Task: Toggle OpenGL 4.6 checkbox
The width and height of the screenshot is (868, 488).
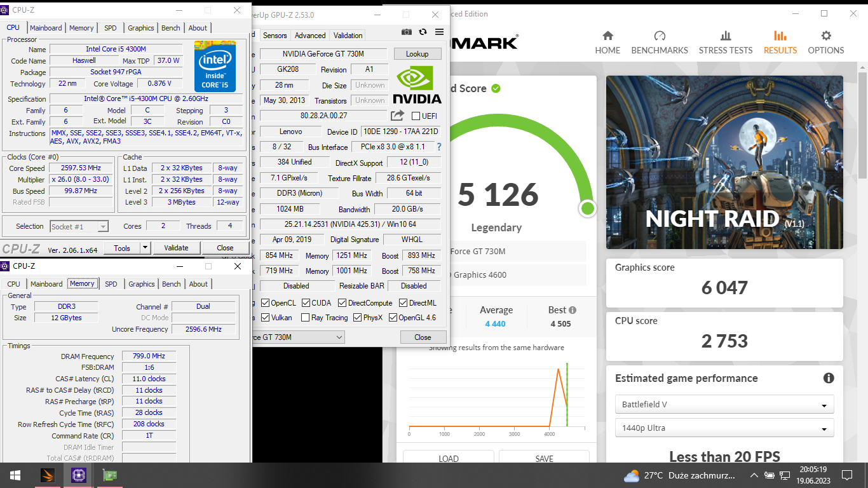Action: pos(393,318)
